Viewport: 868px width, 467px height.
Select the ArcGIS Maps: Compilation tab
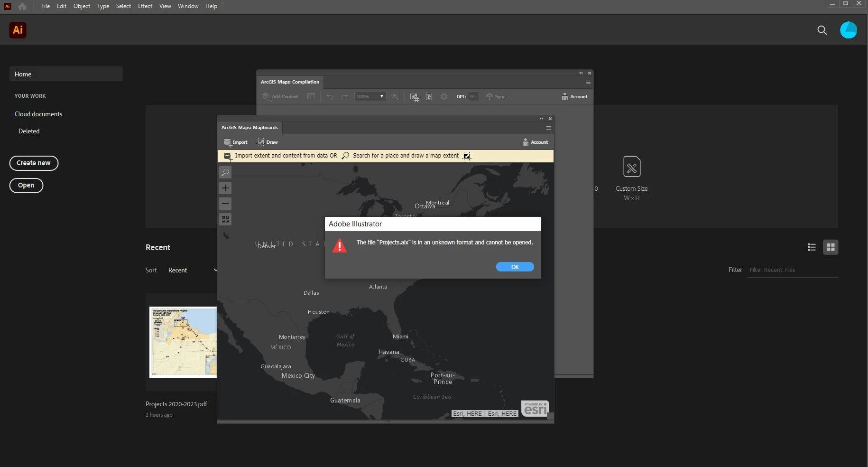(x=290, y=82)
